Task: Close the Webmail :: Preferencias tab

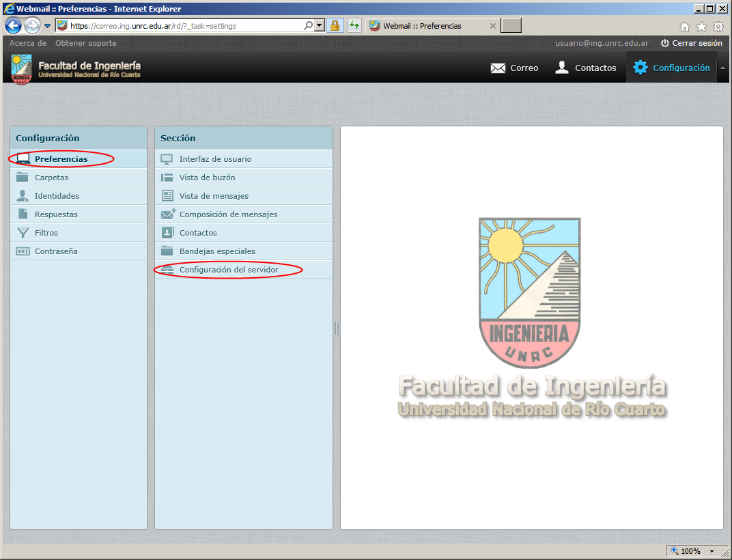Action: point(492,26)
